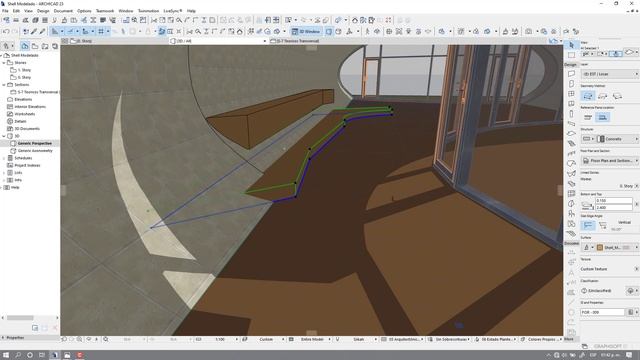Open the Entire Model dropdown in status bar
The image size is (640, 360).
coord(313,339)
